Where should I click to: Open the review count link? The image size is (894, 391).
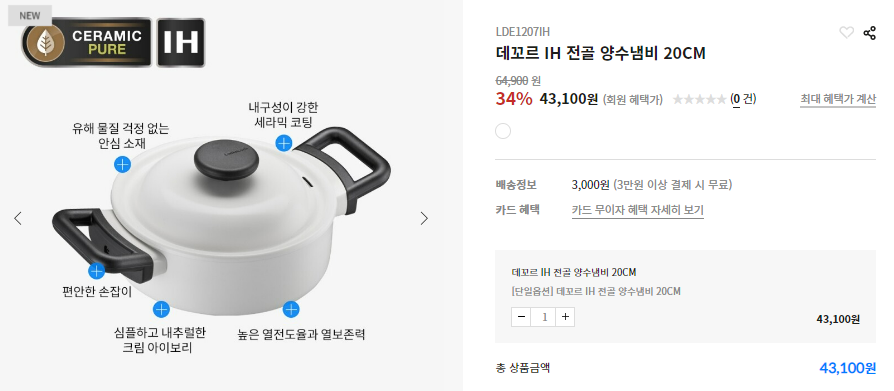click(743, 99)
